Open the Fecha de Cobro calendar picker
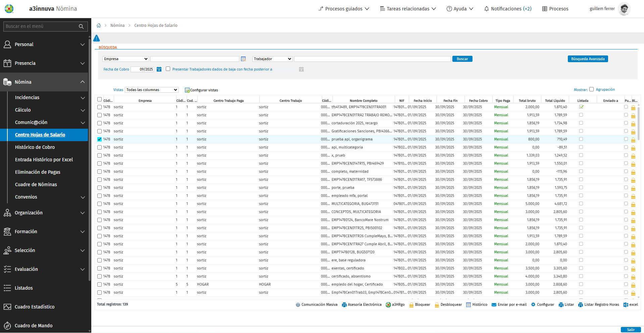This screenshot has width=644, height=333. pyautogui.click(x=159, y=69)
